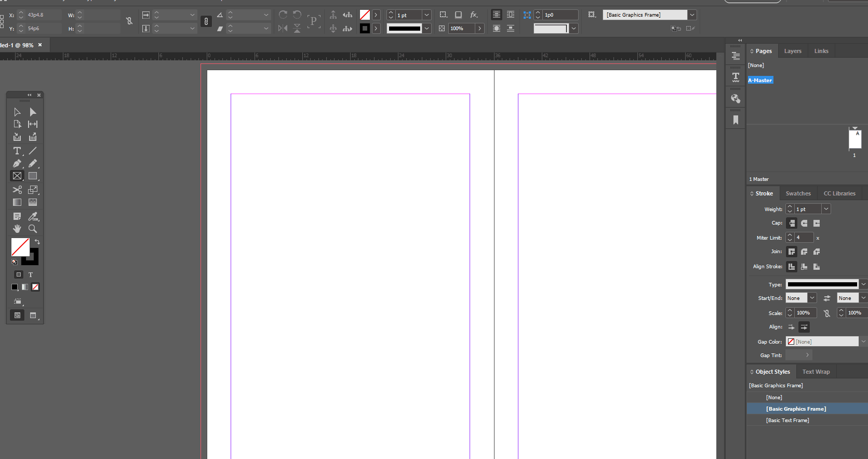Reset to default fill and stroke
This screenshot has width=868, height=459.
(15, 262)
